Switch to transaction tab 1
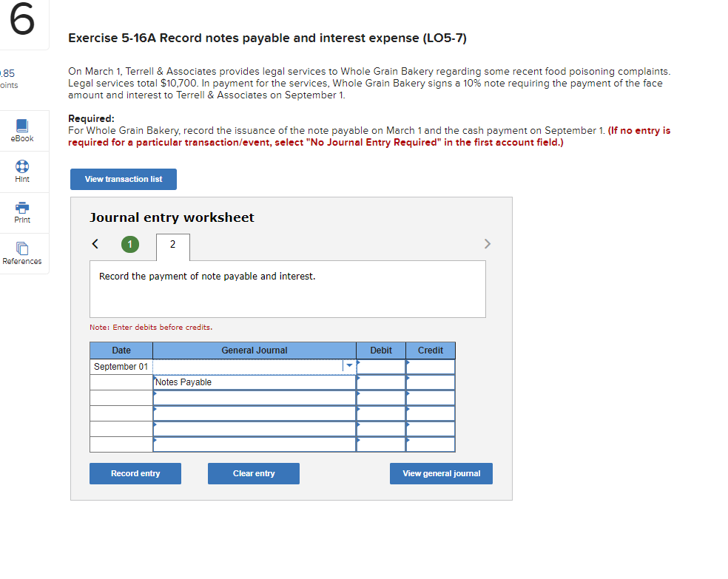 (130, 243)
